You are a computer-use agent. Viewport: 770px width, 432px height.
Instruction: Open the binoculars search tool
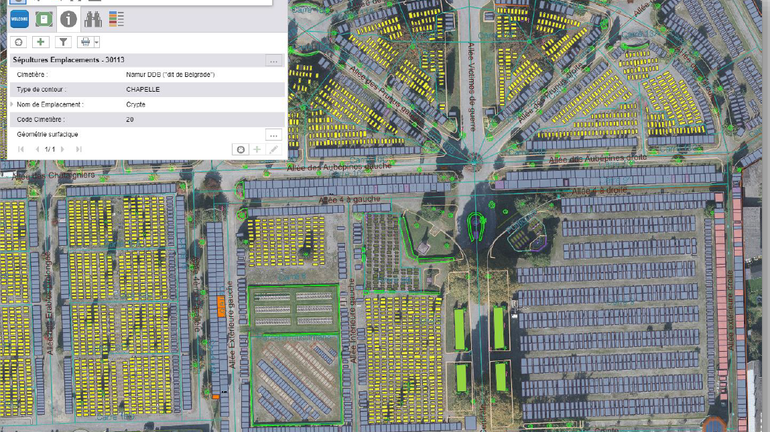[93, 19]
